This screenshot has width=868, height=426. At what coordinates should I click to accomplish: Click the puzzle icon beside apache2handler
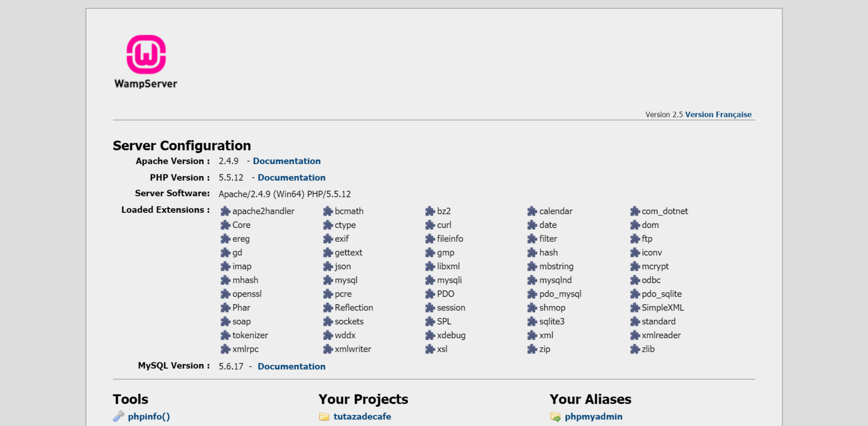pos(226,211)
